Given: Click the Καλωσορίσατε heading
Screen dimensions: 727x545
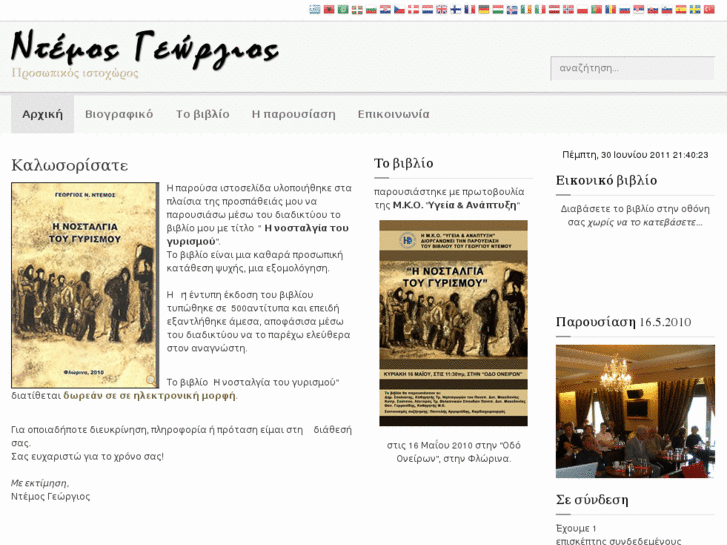Looking at the screenshot, I should pos(70,165).
